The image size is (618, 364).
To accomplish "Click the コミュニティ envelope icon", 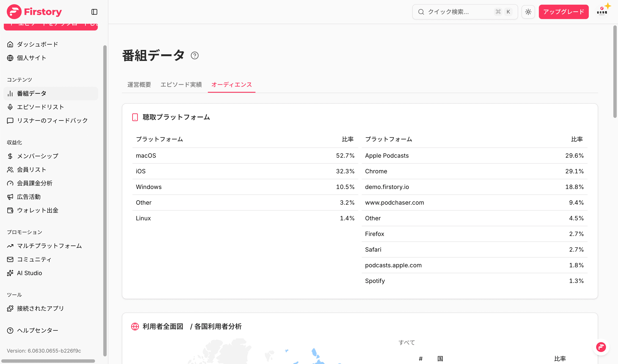I will pyautogui.click(x=10, y=259).
